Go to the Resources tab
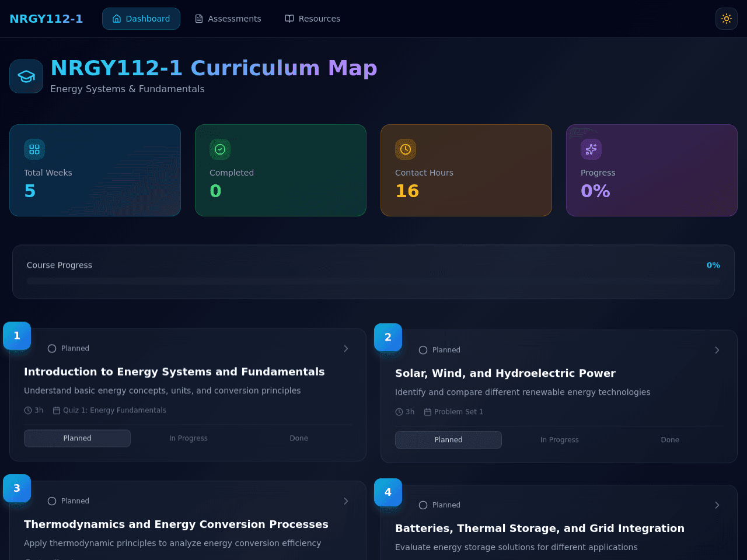 (x=313, y=19)
